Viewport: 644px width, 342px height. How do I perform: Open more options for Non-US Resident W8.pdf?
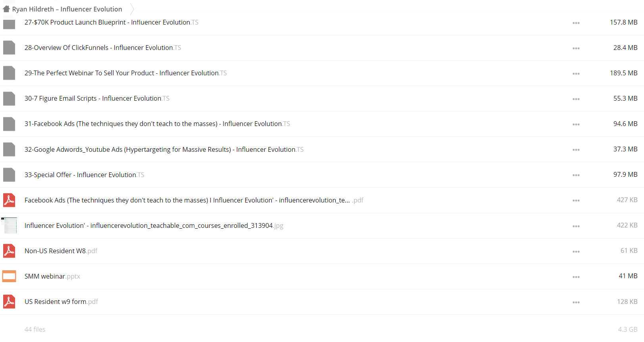pos(576,252)
